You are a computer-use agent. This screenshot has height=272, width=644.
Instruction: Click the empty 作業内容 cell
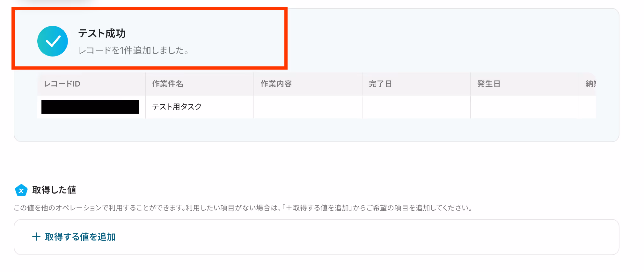click(308, 107)
